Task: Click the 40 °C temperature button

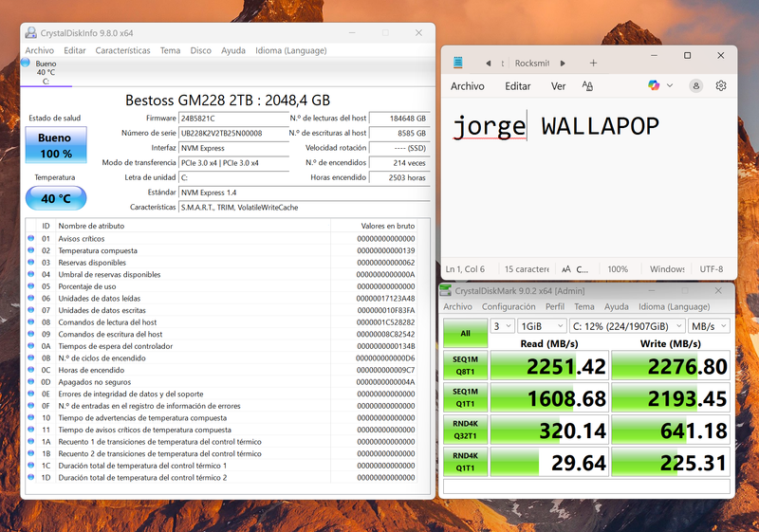Action: (56, 198)
